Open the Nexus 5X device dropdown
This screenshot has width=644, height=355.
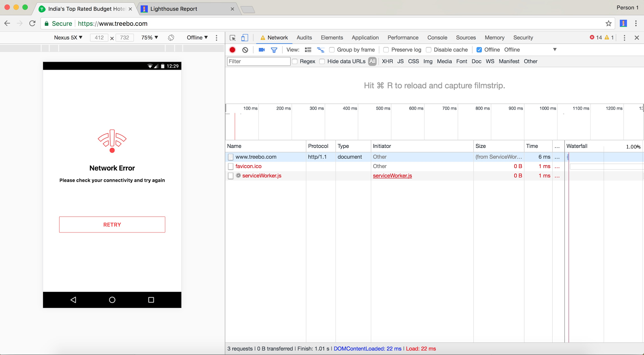pos(68,37)
